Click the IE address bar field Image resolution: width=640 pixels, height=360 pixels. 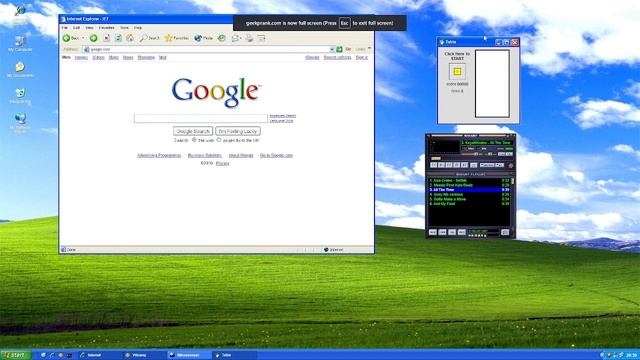(x=208, y=49)
